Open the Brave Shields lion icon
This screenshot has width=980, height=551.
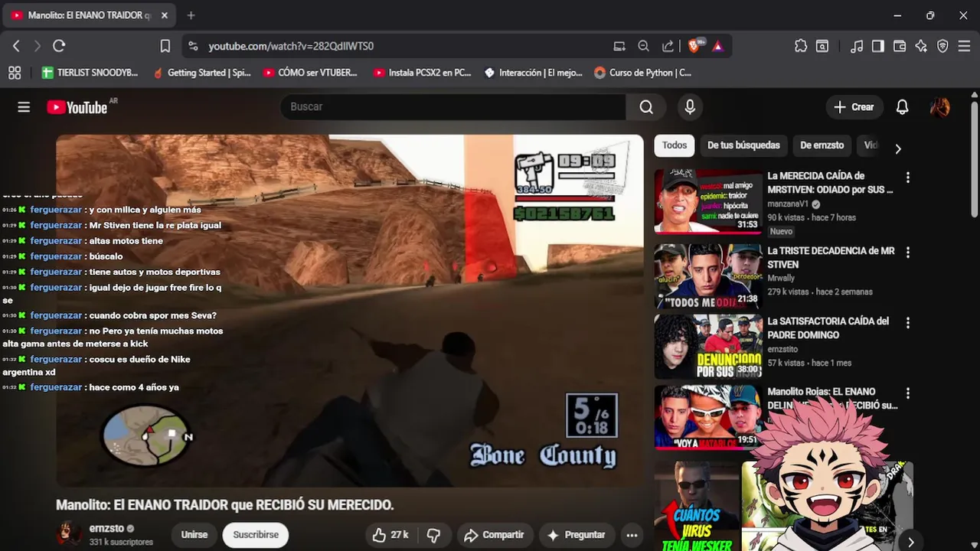coord(695,46)
